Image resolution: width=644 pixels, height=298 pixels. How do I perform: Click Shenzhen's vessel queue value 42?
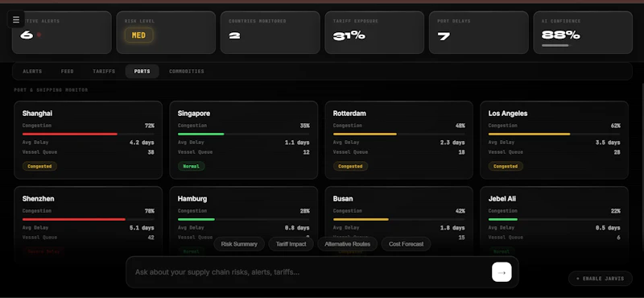click(x=151, y=238)
